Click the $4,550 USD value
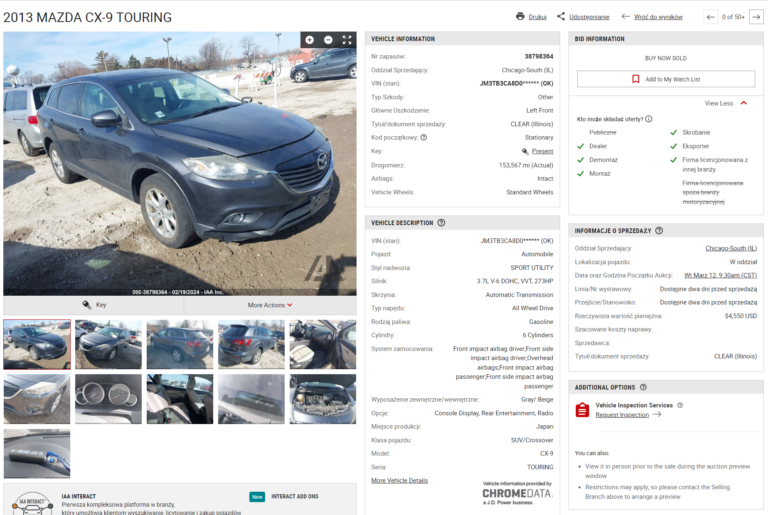 (741, 316)
